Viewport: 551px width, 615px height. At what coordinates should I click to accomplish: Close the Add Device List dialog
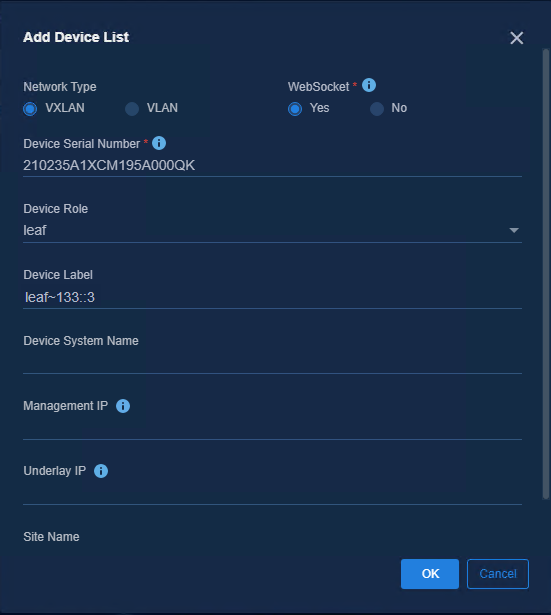[x=516, y=38]
